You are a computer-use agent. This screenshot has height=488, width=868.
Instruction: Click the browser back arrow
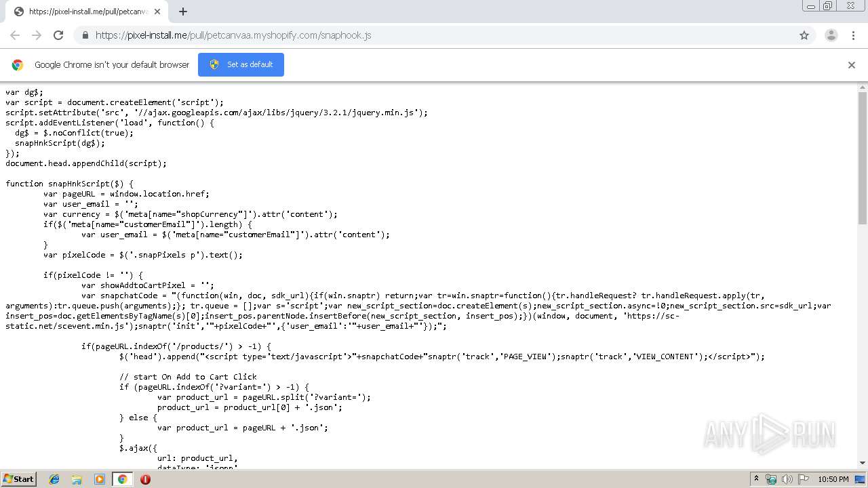[15, 35]
